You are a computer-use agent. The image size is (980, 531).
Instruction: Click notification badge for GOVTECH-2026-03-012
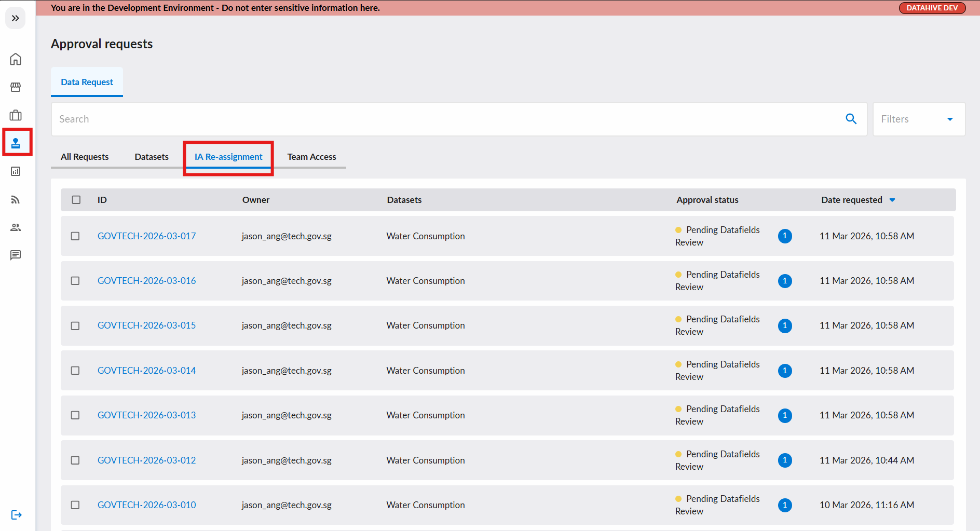coord(785,460)
